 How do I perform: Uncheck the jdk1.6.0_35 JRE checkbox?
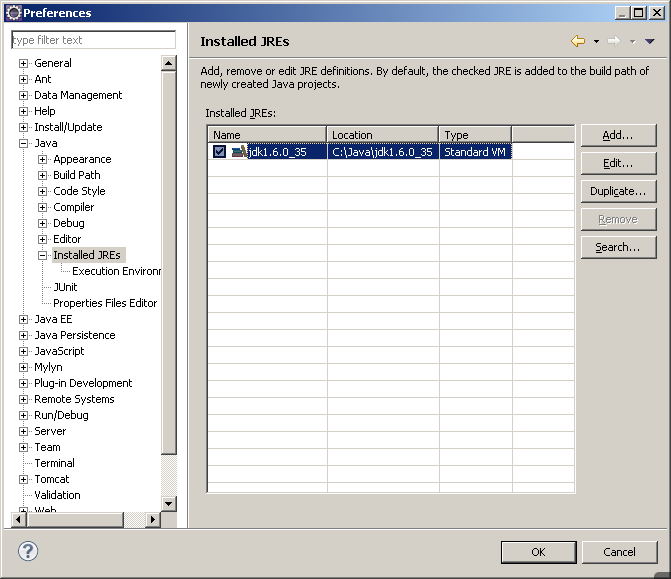point(220,151)
